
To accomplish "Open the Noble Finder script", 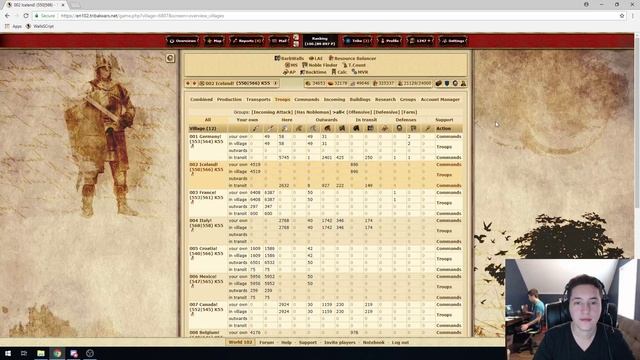I will point(320,65).
